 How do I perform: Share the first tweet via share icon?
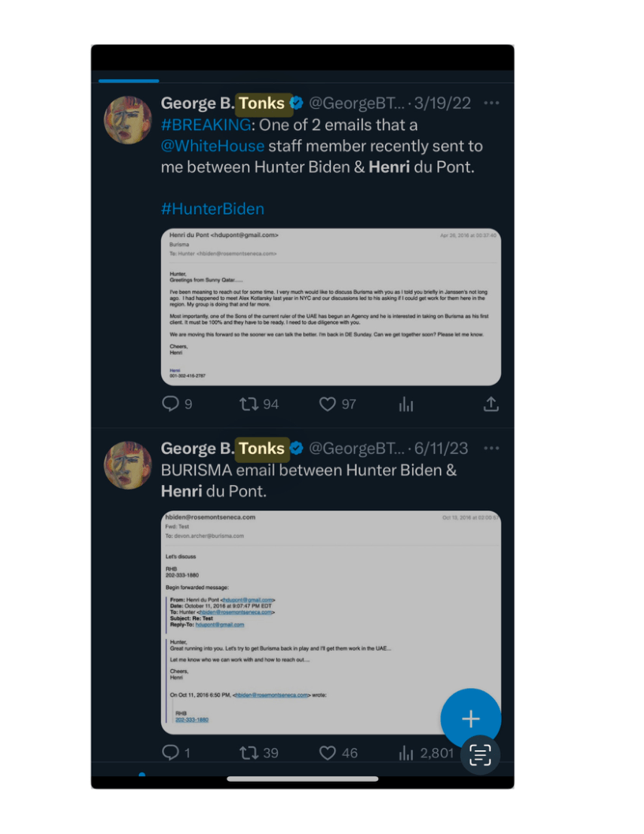490,404
